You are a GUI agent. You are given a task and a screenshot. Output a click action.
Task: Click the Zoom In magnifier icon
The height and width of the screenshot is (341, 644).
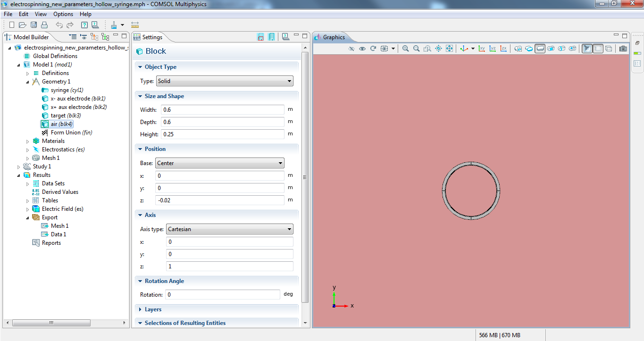pyautogui.click(x=405, y=49)
